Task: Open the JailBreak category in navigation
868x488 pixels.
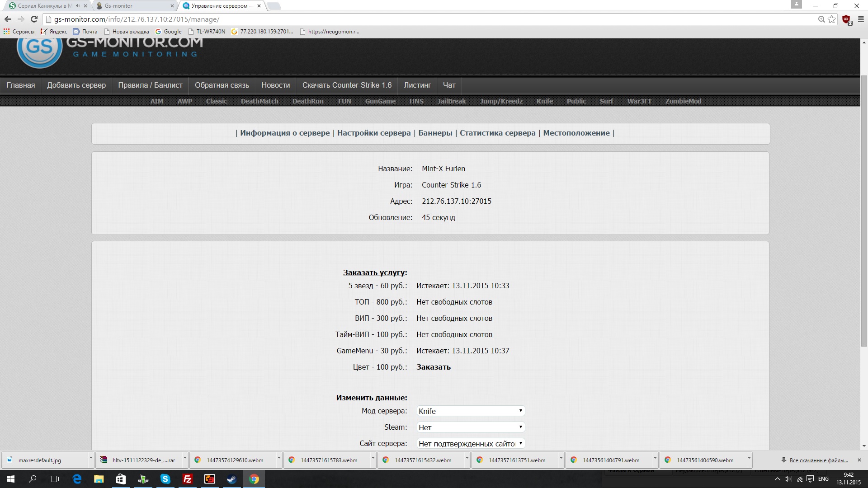Action: (451, 101)
